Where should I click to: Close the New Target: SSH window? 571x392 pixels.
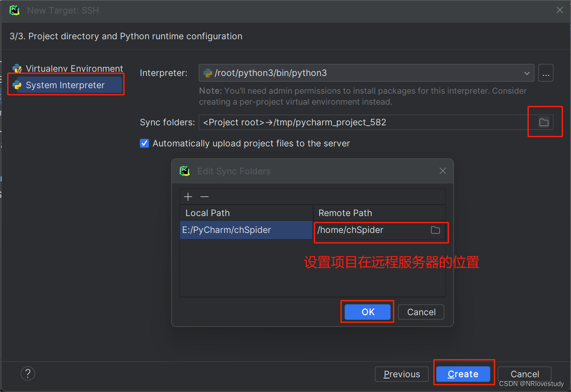(x=560, y=10)
